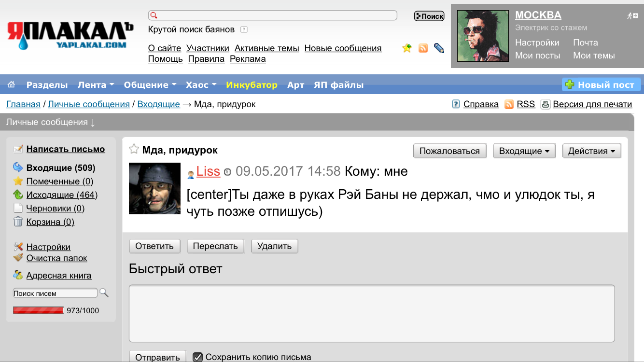
Task: Toggle Сохранить копию письма checkbox
Action: click(x=197, y=357)
